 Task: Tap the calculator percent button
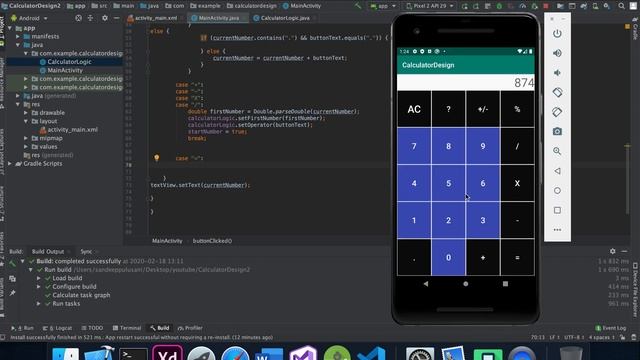[x=517, y=109]
